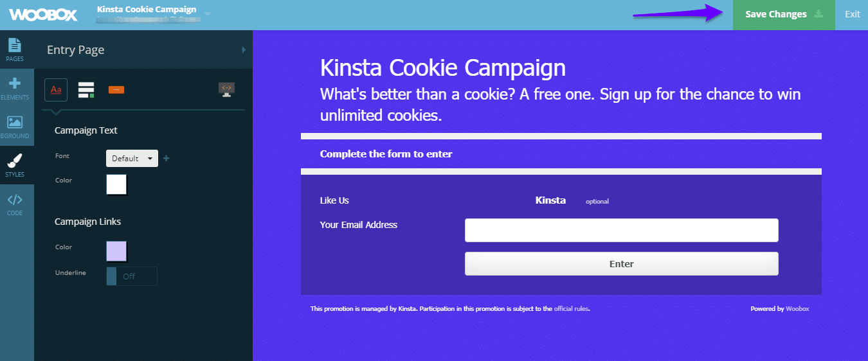868x361 pixels.
Task: Click the desktop preview monitor icon
Action: click(x=226, y=89)
